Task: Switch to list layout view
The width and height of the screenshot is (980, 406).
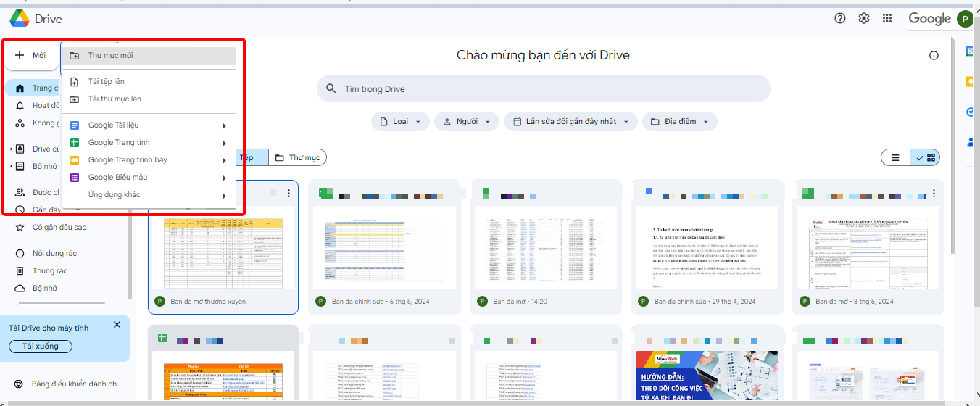Action: pos(895,157)
